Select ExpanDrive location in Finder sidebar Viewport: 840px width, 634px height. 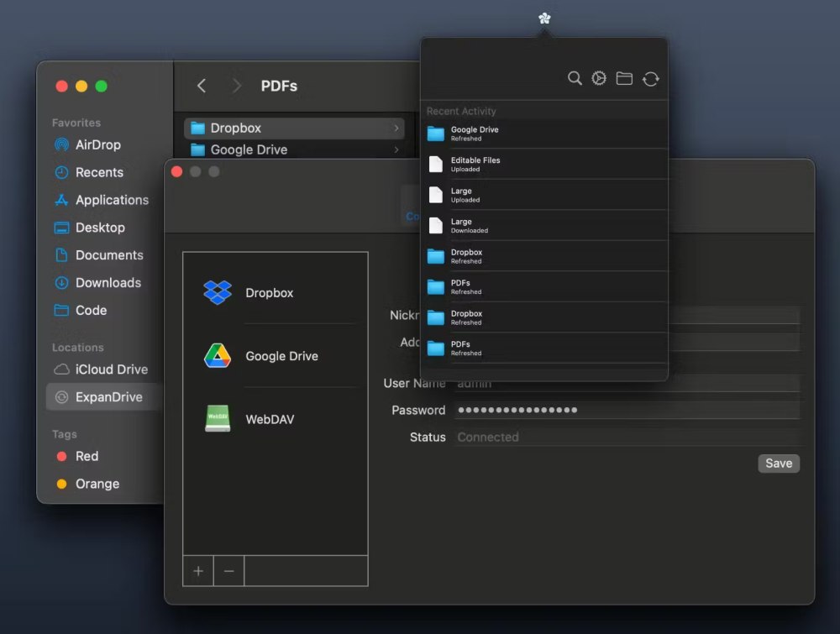104,397
